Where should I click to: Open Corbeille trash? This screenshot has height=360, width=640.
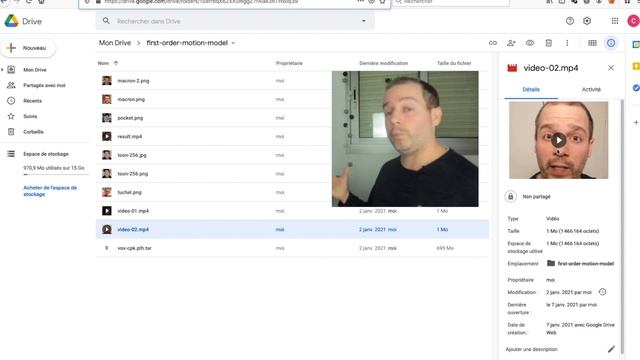(x=33, y=132)
